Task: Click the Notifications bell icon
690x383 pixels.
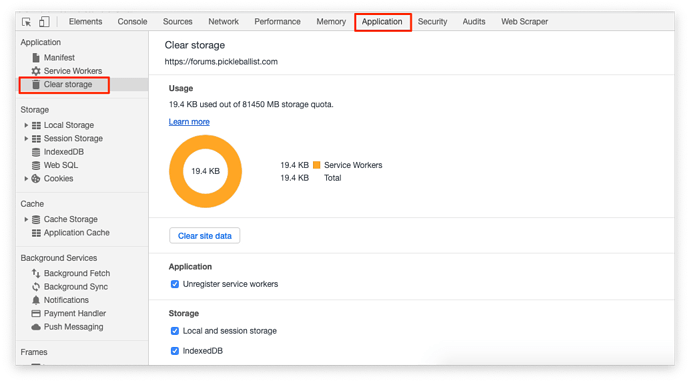Action: pos(36,300)
